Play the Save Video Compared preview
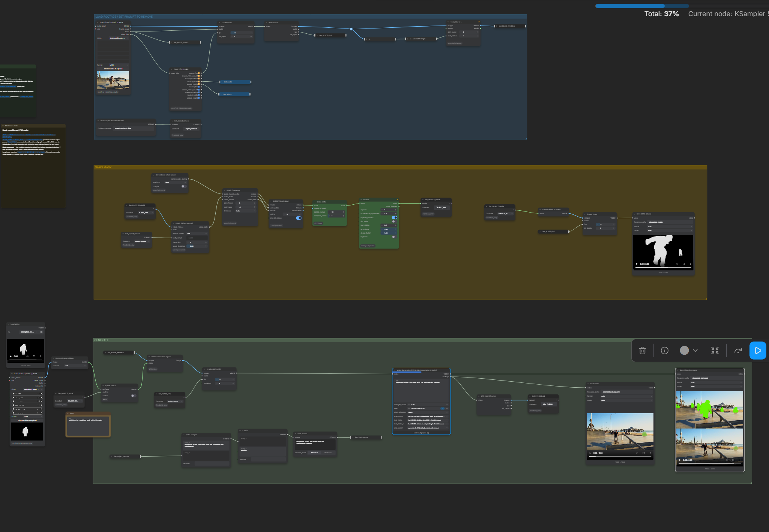Viewport: 769px width, 532px height. [x=680, y=460]
